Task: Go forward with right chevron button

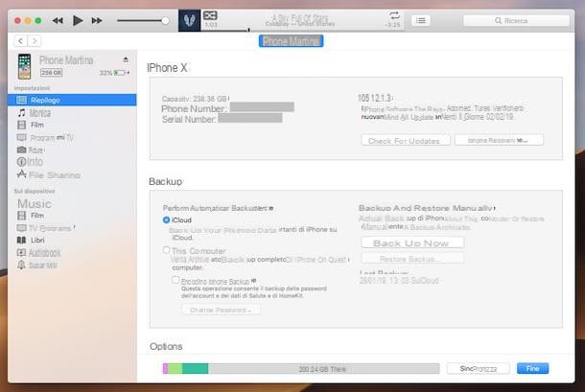Action: click(x=35, y=41)
